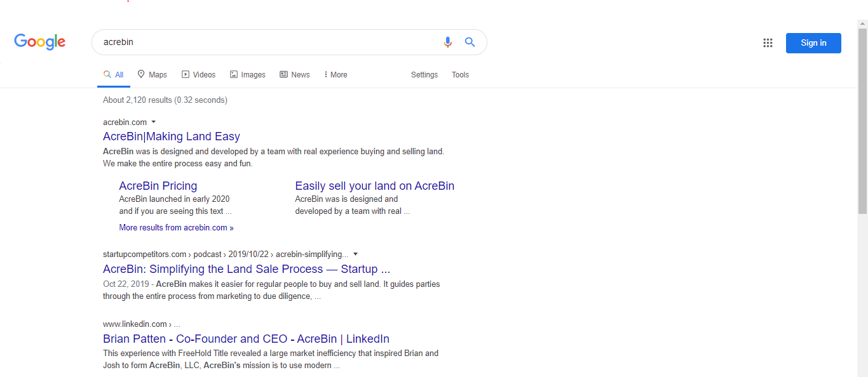
Task: Switch to the Videos tab
Action: [x=199, y=75]
